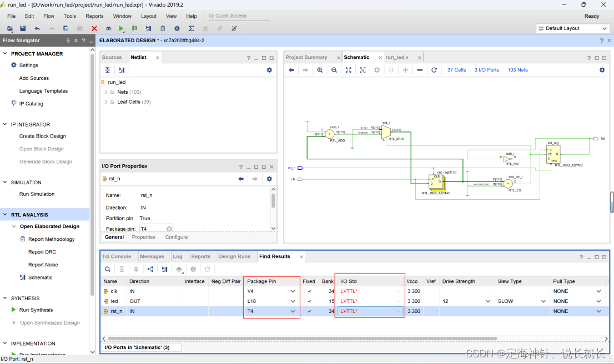Image resolution: width=614 pixels, height=364 pixels.
Task: Open toolbar settings gear icon
Action: pyautogui.click(x=177, y=28)
